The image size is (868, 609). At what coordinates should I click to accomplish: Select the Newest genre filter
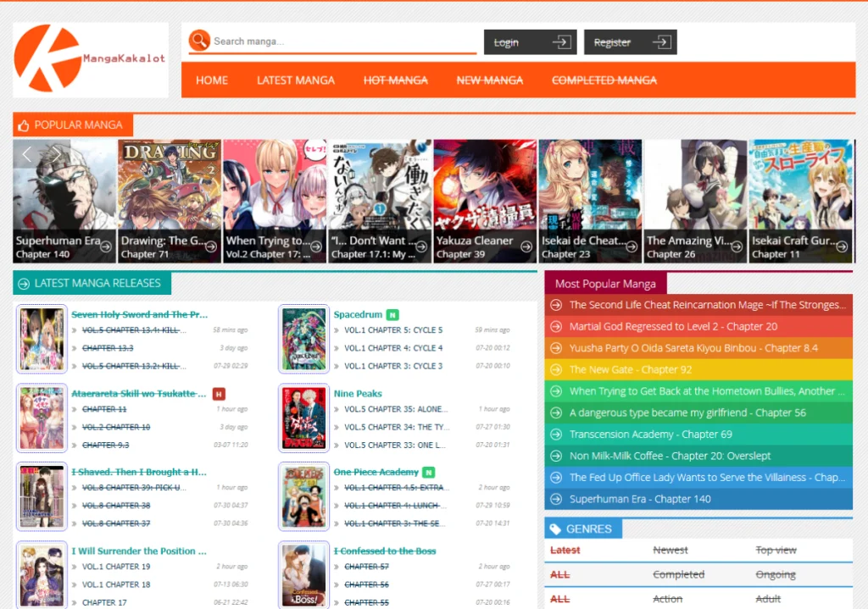(x=670, y=550)
